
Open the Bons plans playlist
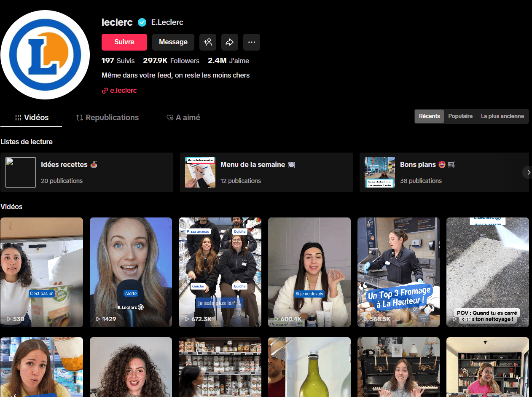point(443,172)
